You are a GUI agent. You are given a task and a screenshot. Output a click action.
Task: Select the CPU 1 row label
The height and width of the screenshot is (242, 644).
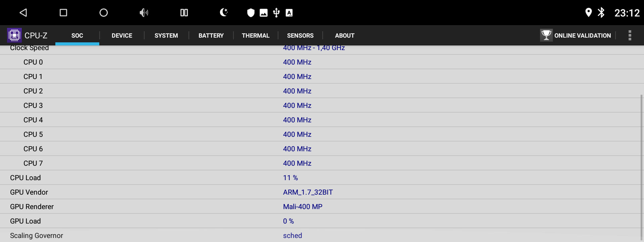[33, 77]
